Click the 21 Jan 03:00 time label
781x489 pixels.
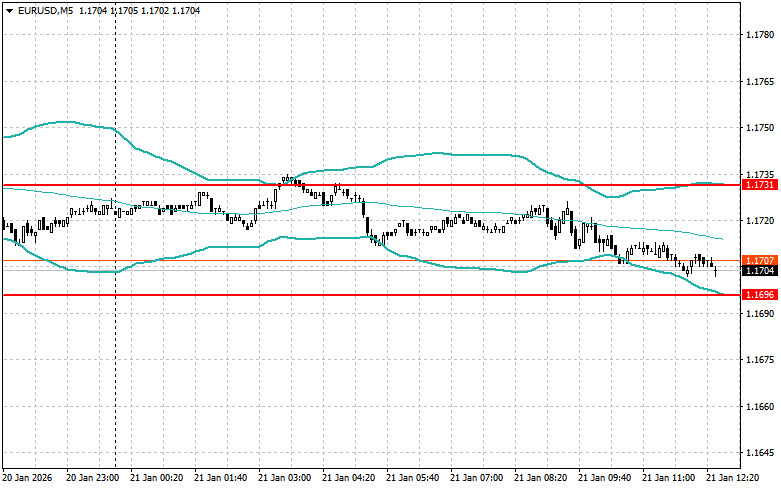284,478
